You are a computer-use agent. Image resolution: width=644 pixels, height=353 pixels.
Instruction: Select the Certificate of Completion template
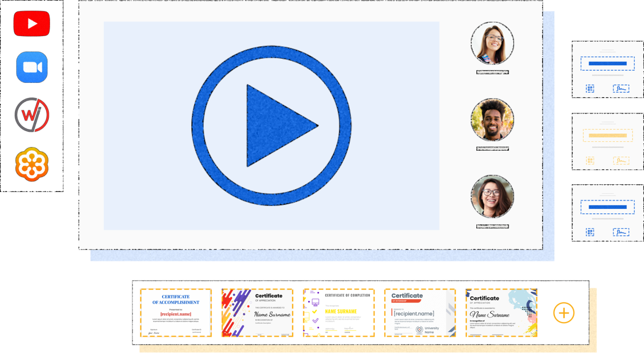click(339, 313)
